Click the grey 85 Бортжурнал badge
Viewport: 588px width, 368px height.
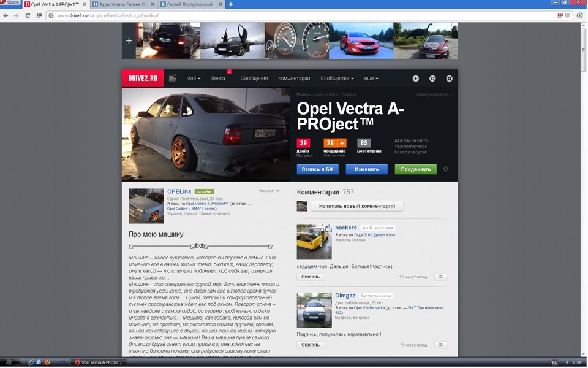(364, 143)
